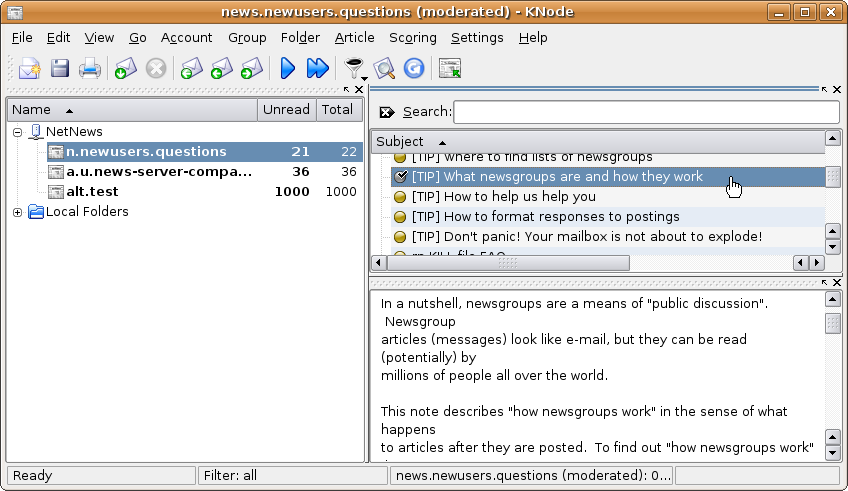Image resolution: width=848 pixels, height=491 pixels.
Task: Open the funnel Filter dropdown in toolbar
Action: 354,69
